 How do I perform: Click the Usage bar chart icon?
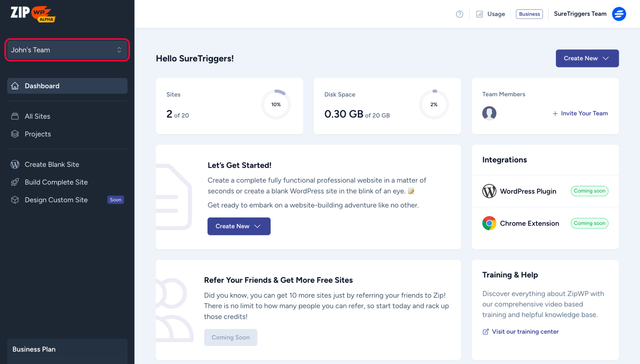[479, 14]
